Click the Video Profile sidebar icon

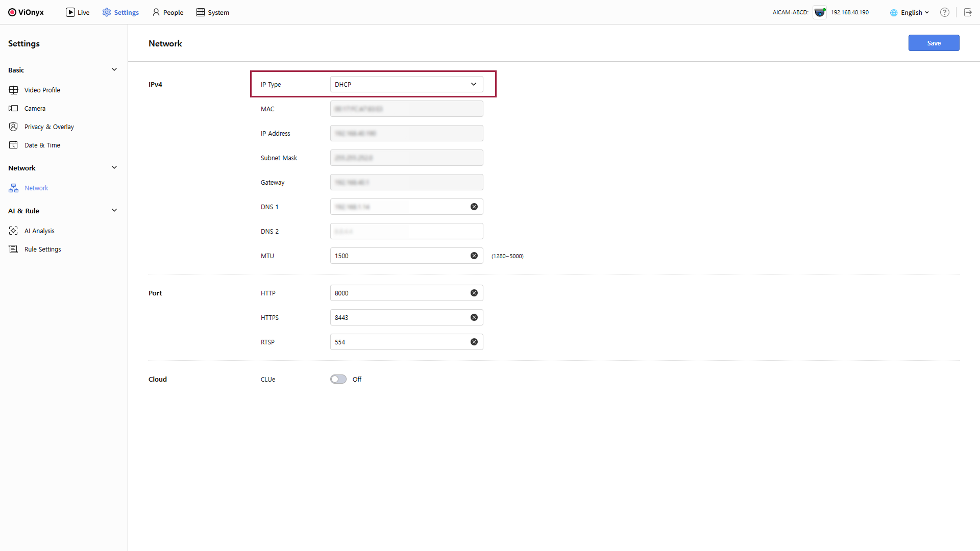14,90
